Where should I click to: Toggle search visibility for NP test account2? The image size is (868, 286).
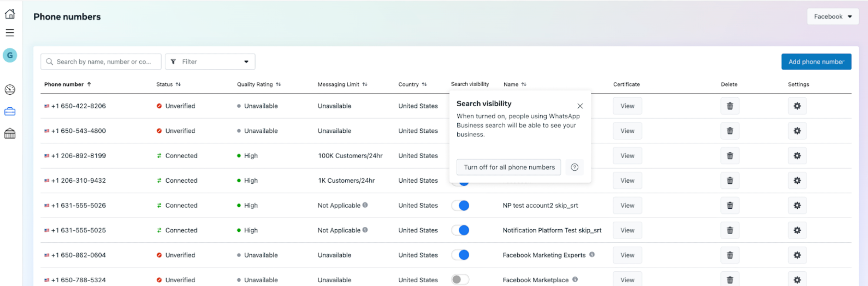point(460,206)
